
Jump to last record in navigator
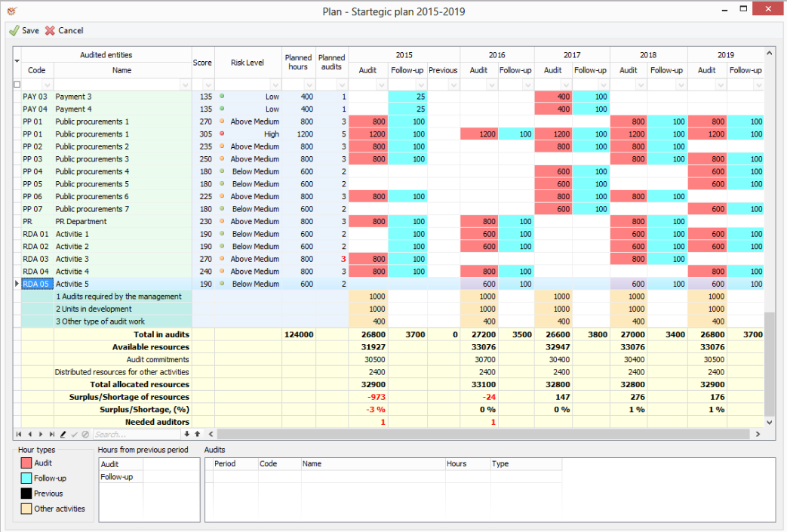point(52,435)
